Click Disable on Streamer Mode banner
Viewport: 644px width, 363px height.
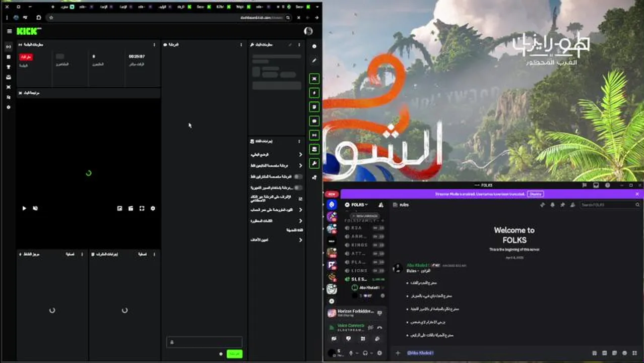[x=535, y=194]
